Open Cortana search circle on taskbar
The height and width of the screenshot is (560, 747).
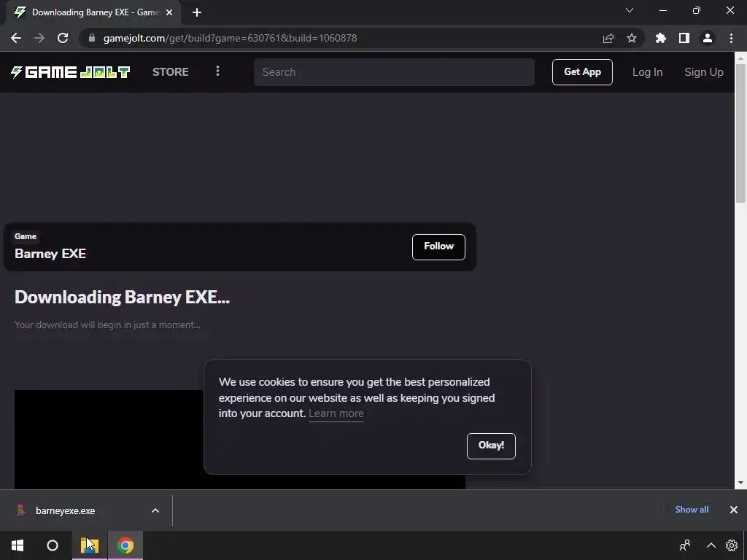(x=53, y=545)
